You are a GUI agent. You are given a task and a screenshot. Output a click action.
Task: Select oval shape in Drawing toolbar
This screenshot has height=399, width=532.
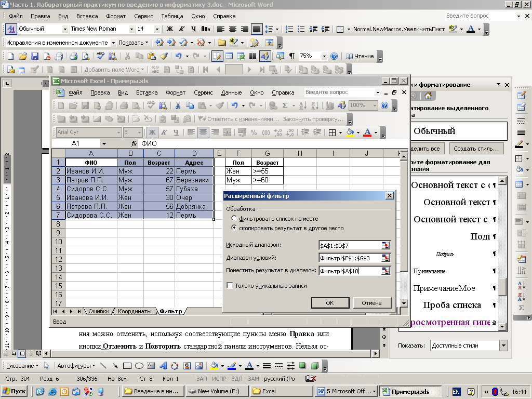[x=139, y=366]
